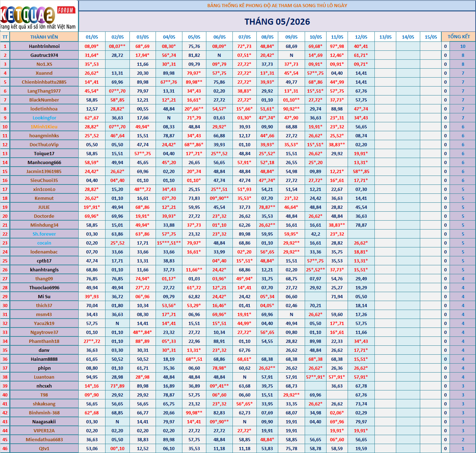This screenshot has height=453, width=476.
Task: Select member name "Gautruc1974"
Action: click(x=44, y=55)
